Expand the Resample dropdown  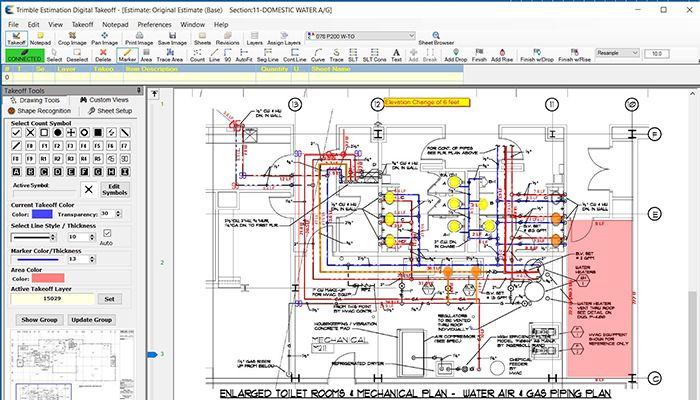point(616,52)
